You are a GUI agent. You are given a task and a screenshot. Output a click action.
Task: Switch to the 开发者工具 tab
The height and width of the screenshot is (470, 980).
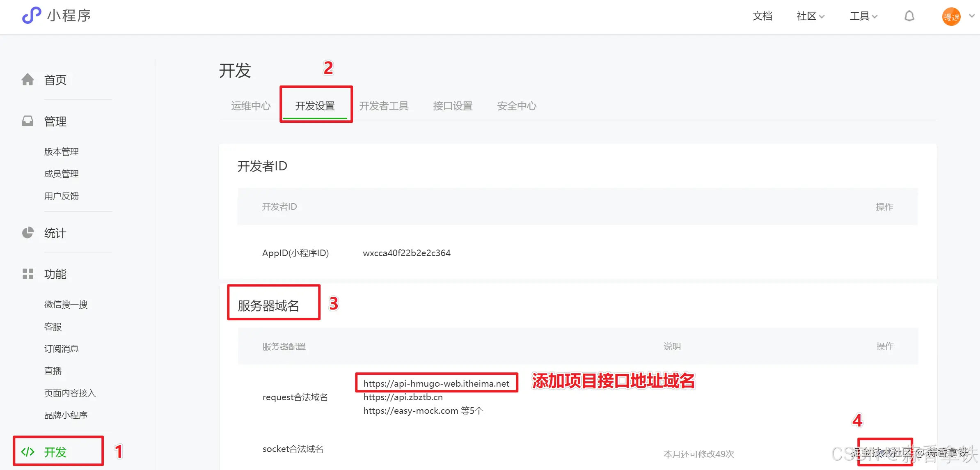(384, 106)
